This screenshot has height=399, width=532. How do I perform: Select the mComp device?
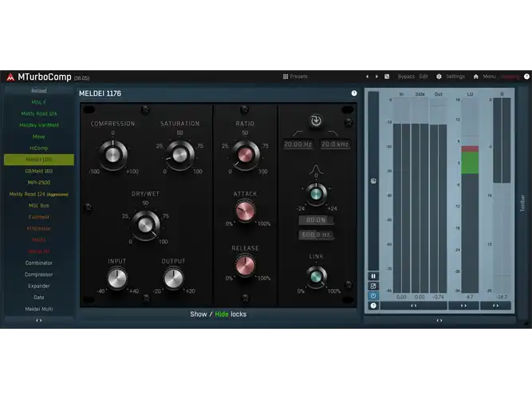(x=39, y=148)
